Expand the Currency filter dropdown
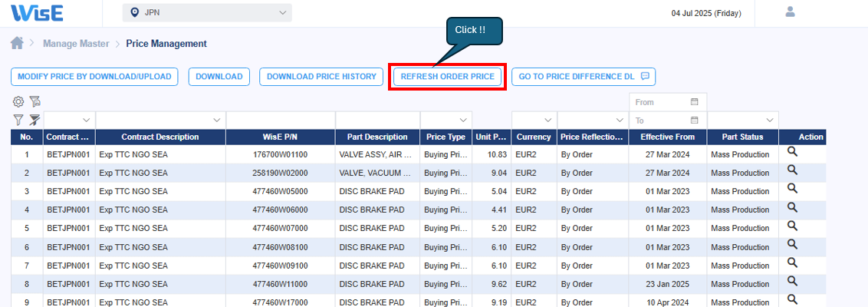 [x=547, y=120]
